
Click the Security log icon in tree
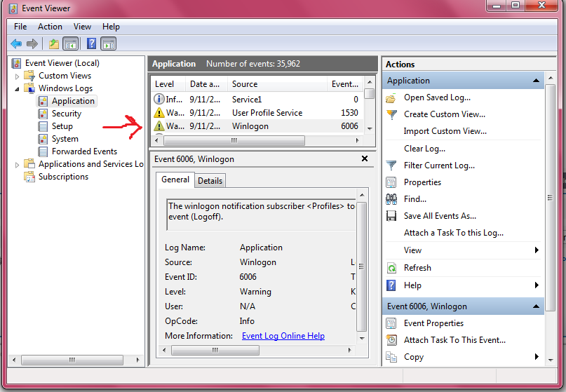point(43,114)
